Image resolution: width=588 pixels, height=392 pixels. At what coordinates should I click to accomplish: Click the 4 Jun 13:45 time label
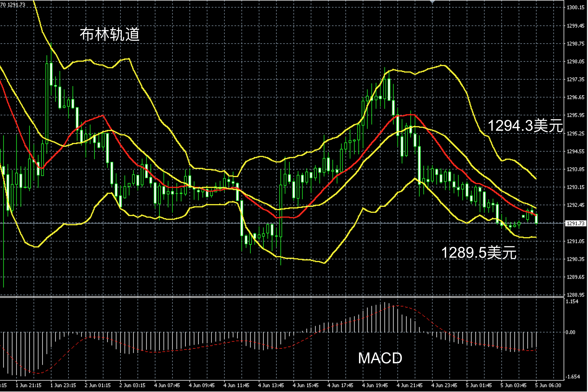(271, 385)
